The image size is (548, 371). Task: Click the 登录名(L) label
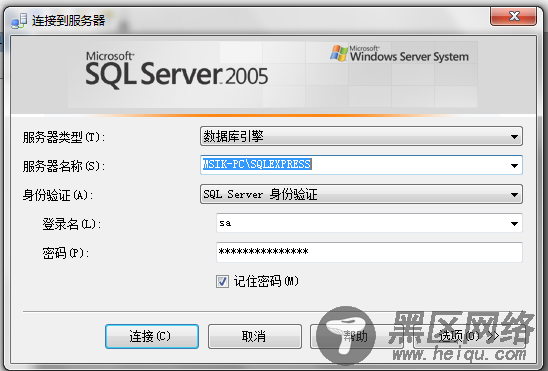pos(72,224)
